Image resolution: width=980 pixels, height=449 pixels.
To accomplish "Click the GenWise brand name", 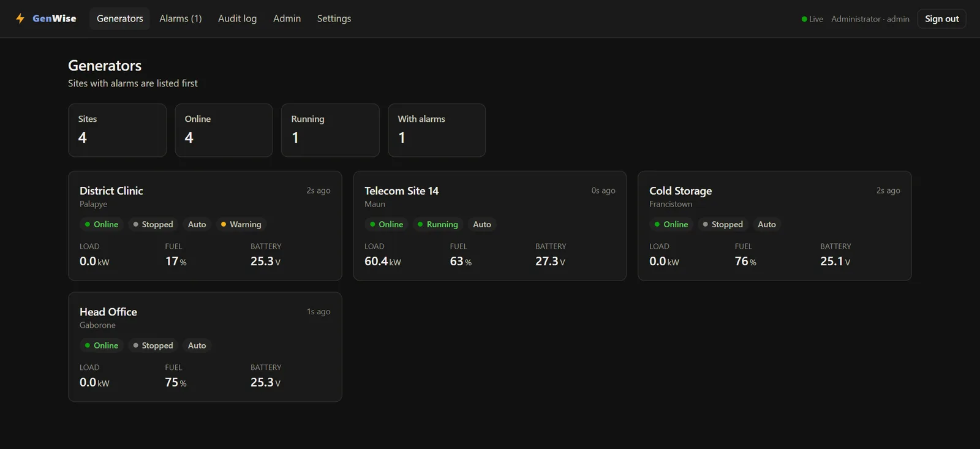I will [x=55, y=18].
